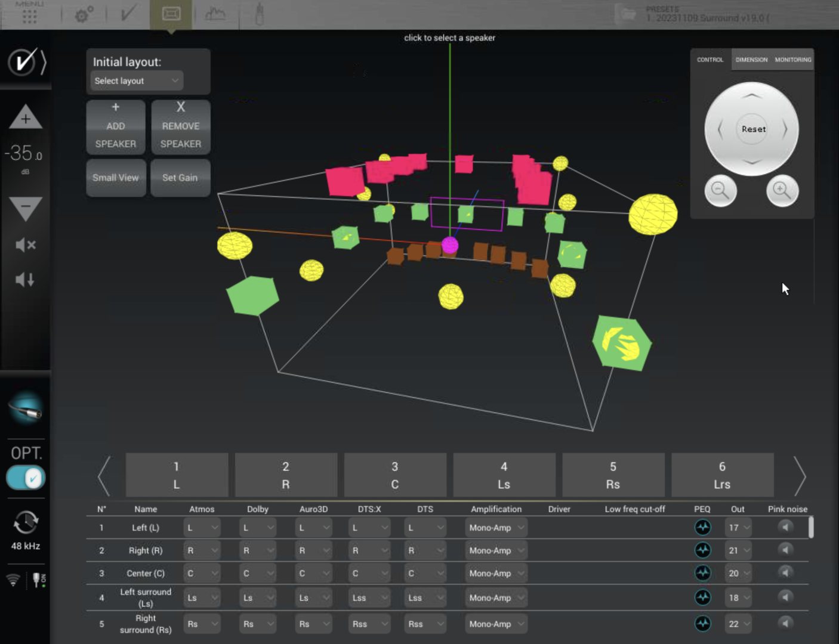
Task: Mute the audio with speaker-X icon
Action: click(x=25, y=245)
